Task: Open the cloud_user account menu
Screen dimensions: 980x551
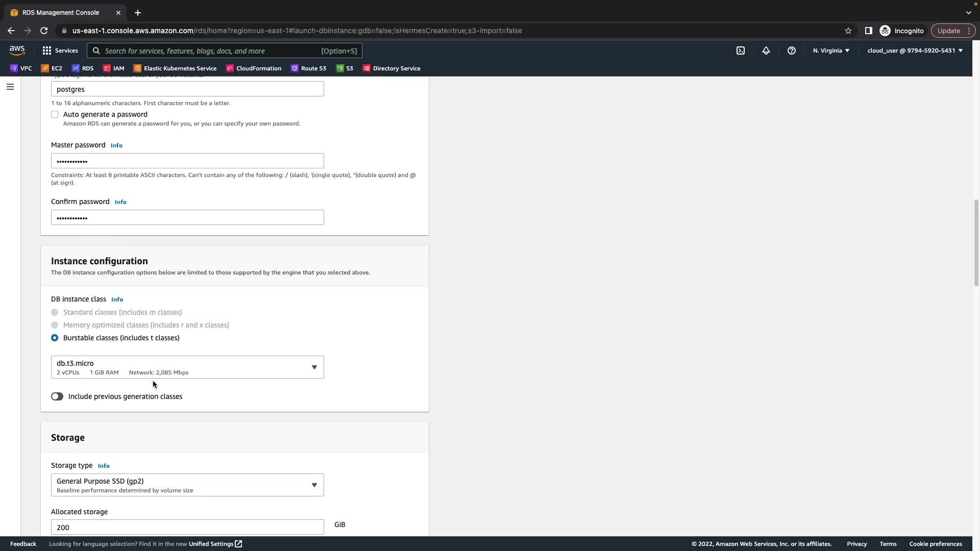Action: pos(915,51)
